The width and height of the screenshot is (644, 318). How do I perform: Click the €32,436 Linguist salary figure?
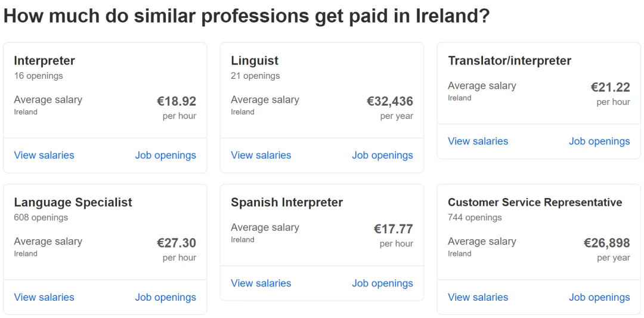(x=389, y=101)
